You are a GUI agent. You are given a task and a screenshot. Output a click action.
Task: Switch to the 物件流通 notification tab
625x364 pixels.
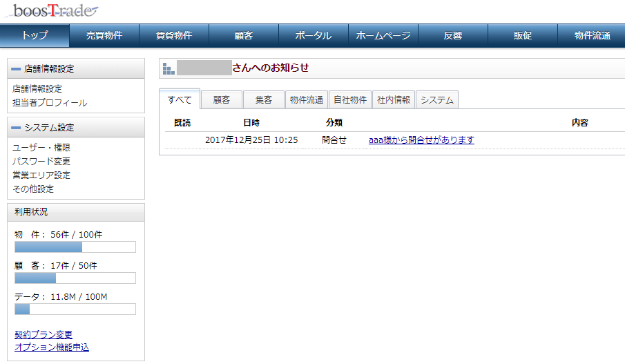306,100
